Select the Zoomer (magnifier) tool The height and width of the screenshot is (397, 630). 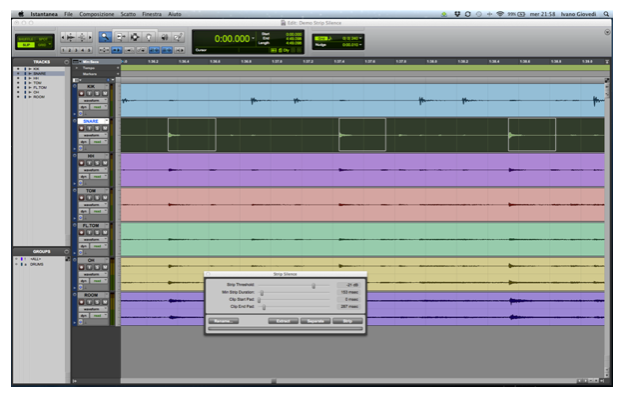[x=105, y=37]
